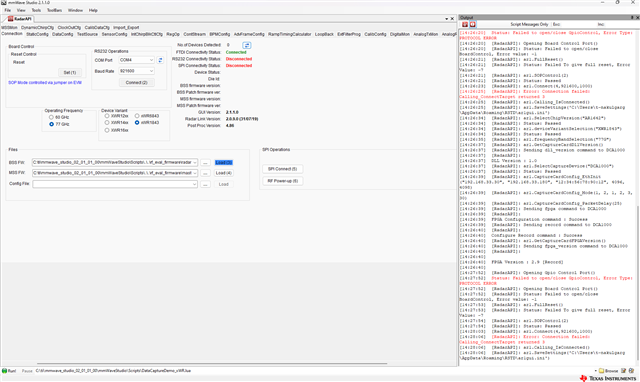This screenshot has height=382, width=640.
Task: Click the edit script icon beside Browse
Action: tap(623, 371)
